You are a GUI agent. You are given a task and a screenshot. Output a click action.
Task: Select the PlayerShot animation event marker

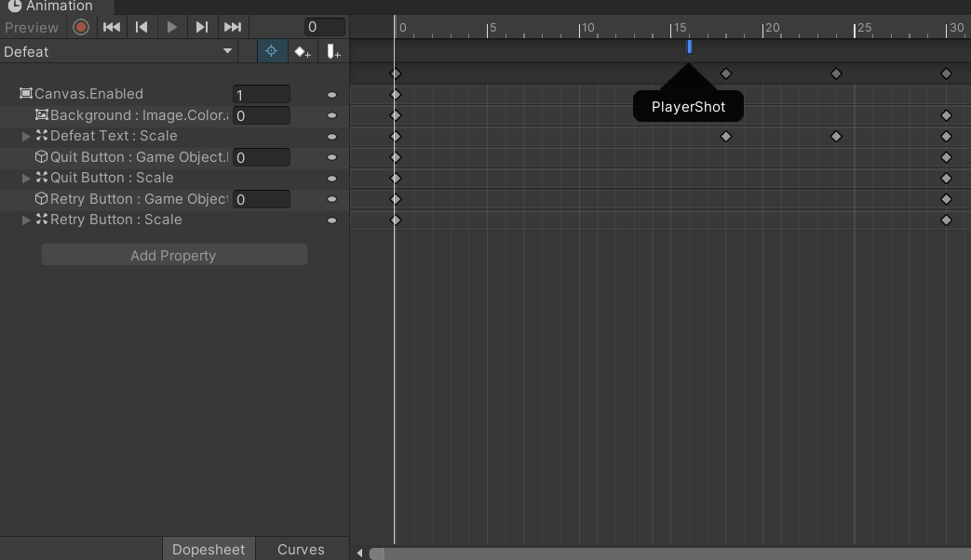689,47
